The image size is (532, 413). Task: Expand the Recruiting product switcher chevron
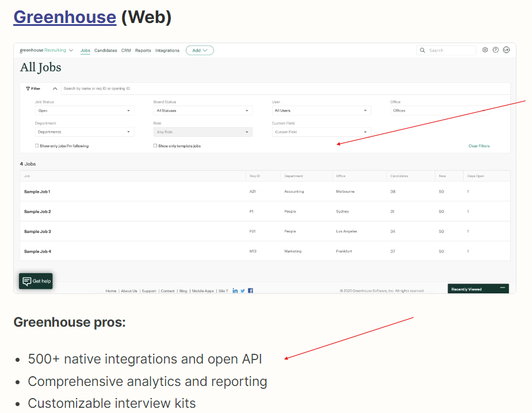coord(71,50)
